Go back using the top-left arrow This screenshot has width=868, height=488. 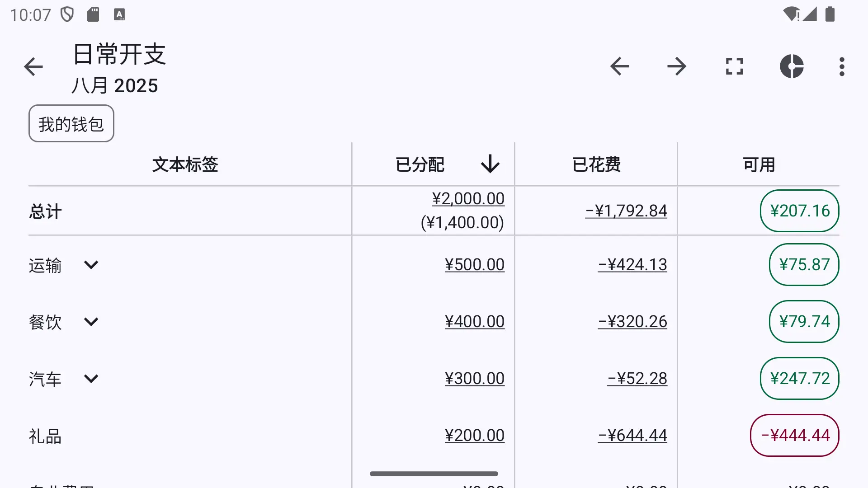click(33, 67)
